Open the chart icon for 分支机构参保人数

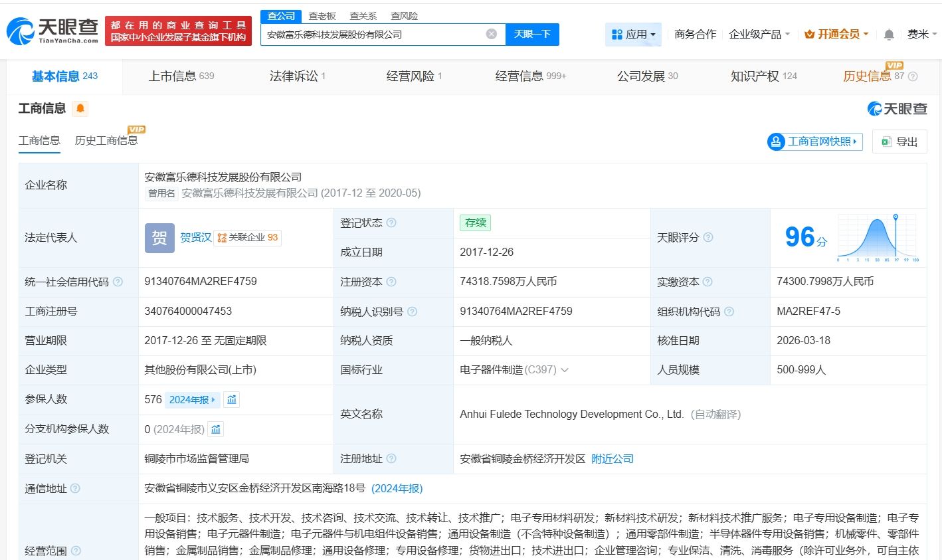(216, 429)
